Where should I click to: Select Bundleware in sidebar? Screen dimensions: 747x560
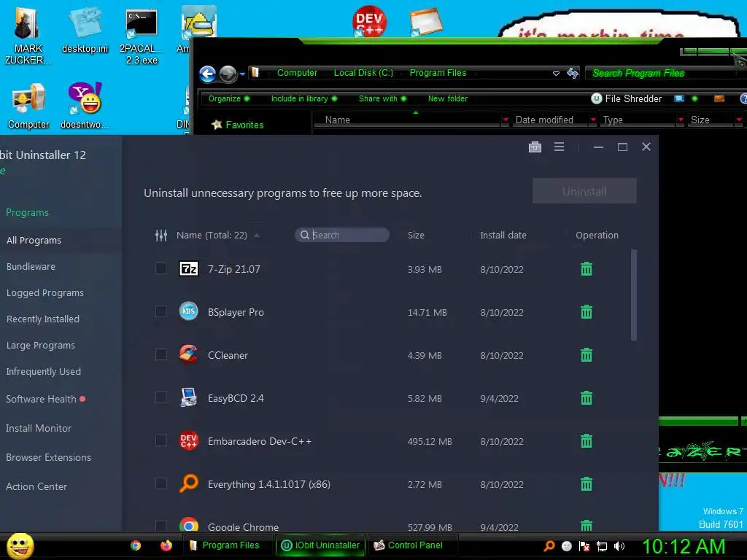pyautogui.click(x=31, y=267)
